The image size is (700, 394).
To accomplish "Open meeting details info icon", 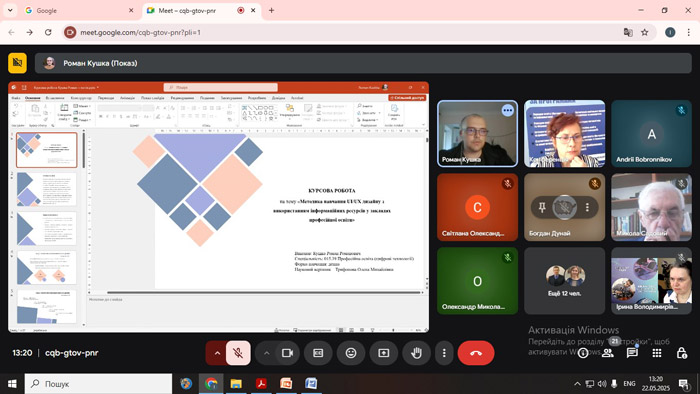I will 583,353.
